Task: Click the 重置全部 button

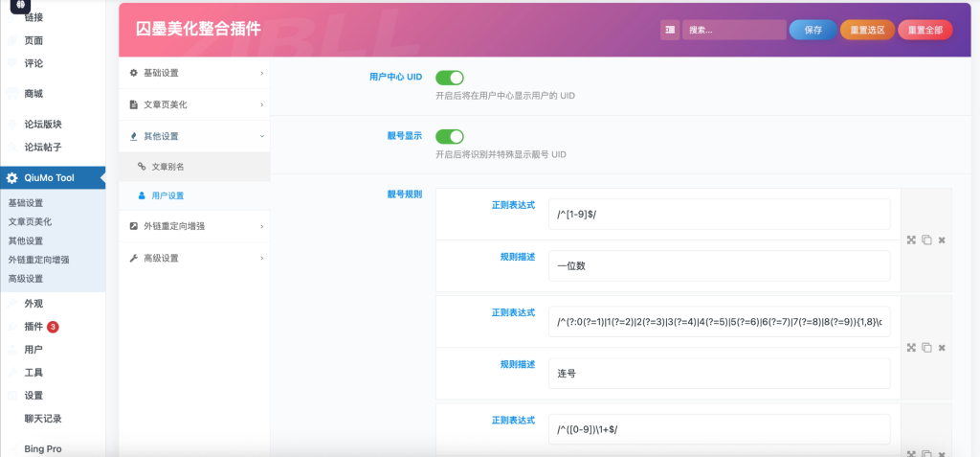Action: [925, 30]
